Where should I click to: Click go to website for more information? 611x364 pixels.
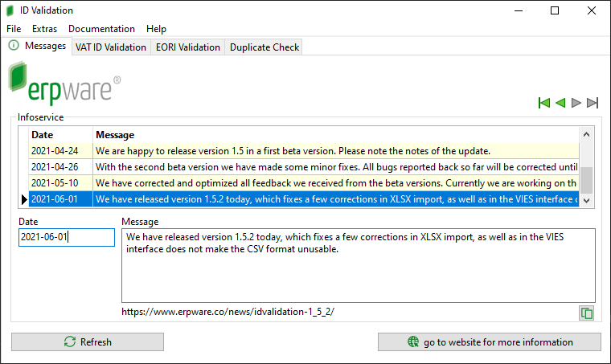(x=490, y=342)
